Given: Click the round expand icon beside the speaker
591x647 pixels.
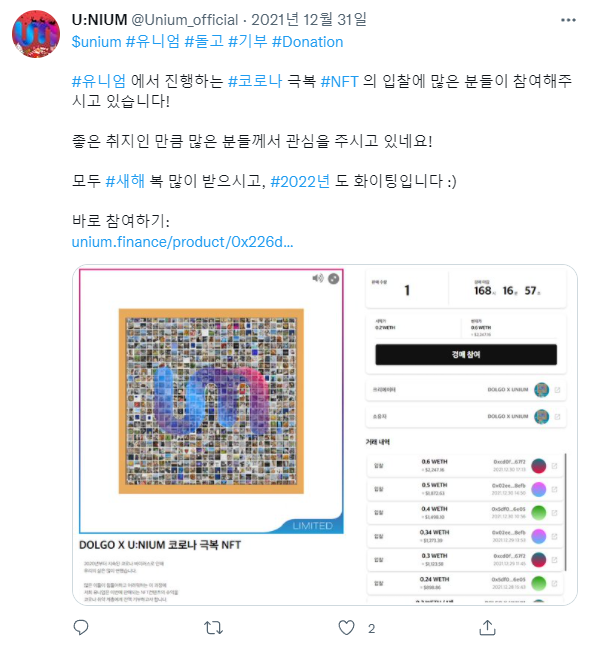Looking at the screenshot, I should point(333,279).
